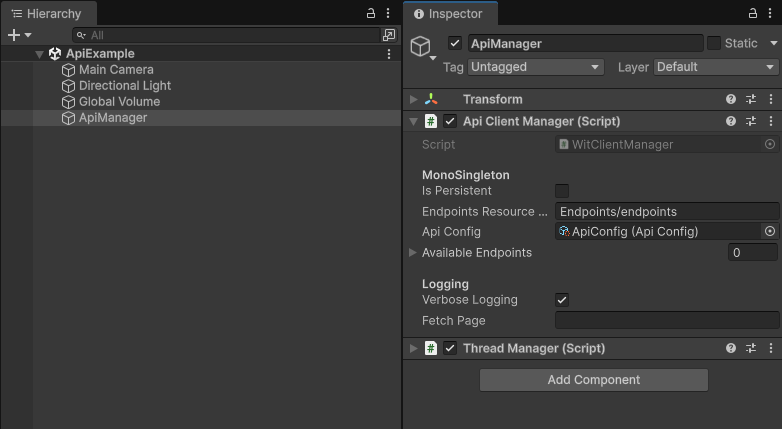
Task: Select the Hierarchy tab
Action: (x=46, y=13)
